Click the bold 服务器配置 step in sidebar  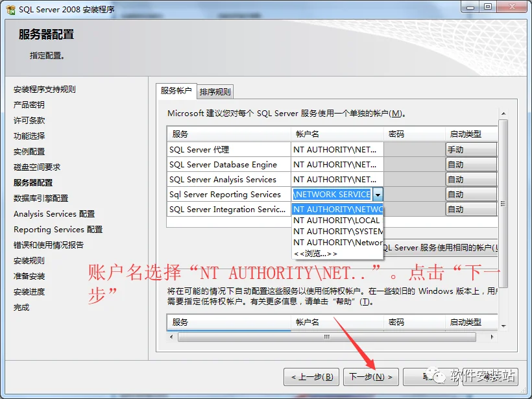click(x=33, y=183)
